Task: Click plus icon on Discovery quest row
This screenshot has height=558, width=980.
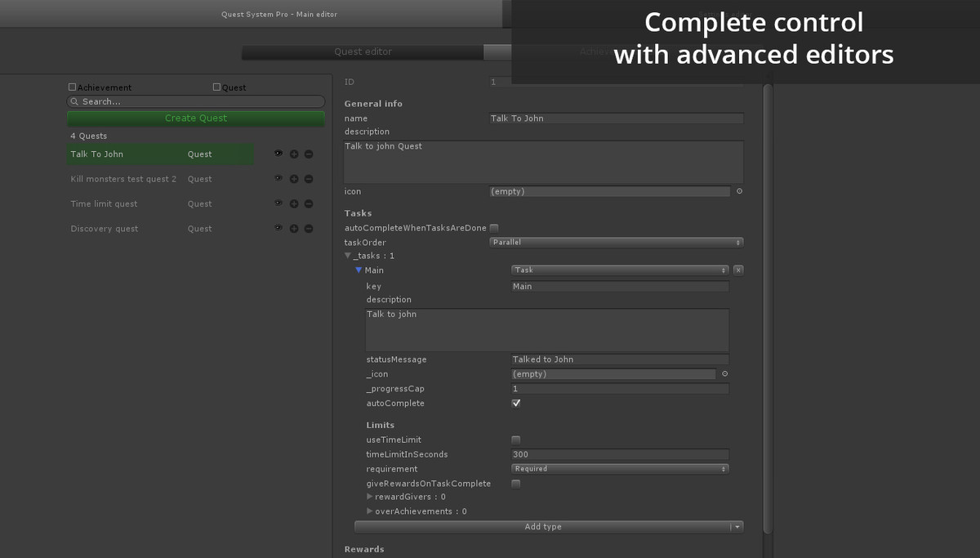Action: [294, 229]
